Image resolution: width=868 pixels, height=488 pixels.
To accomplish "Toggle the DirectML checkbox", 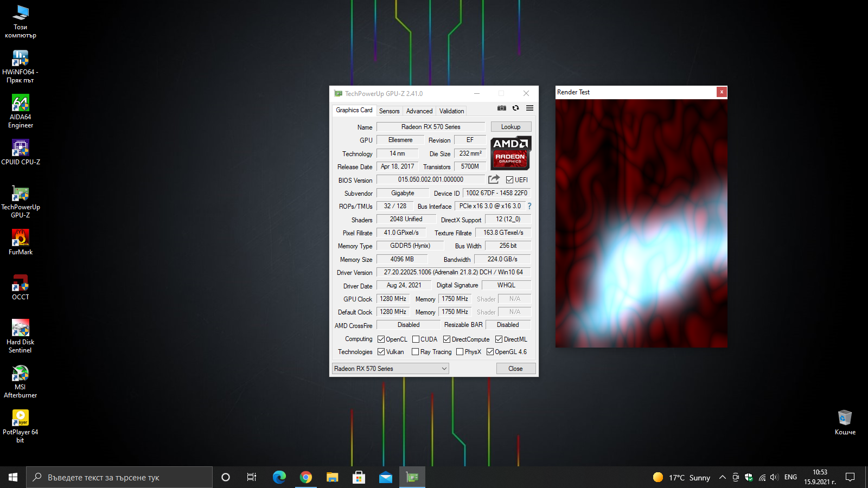I will pos(499,339).
